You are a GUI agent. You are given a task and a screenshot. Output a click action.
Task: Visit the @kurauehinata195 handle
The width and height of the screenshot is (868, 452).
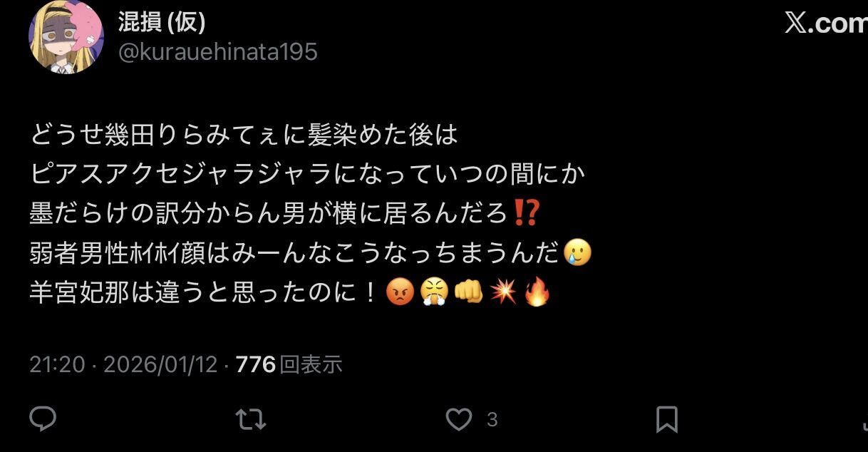(217, 52)
